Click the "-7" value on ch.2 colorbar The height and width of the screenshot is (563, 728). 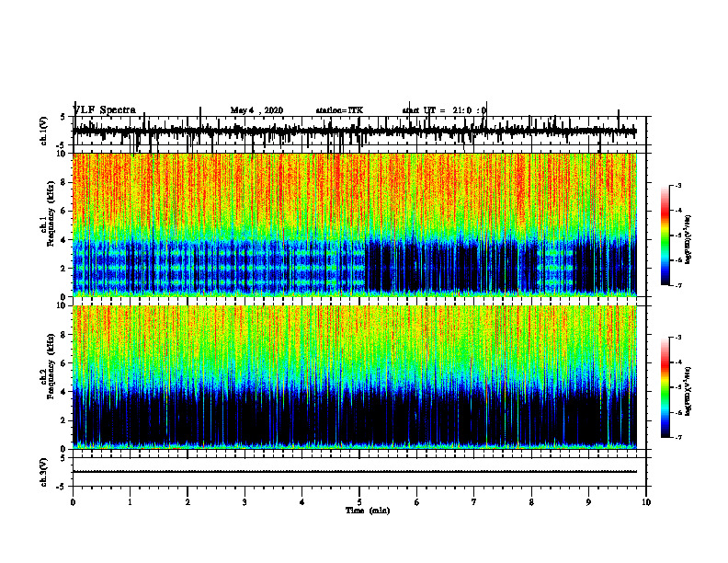pyautogui.click(x=678, y=437)
